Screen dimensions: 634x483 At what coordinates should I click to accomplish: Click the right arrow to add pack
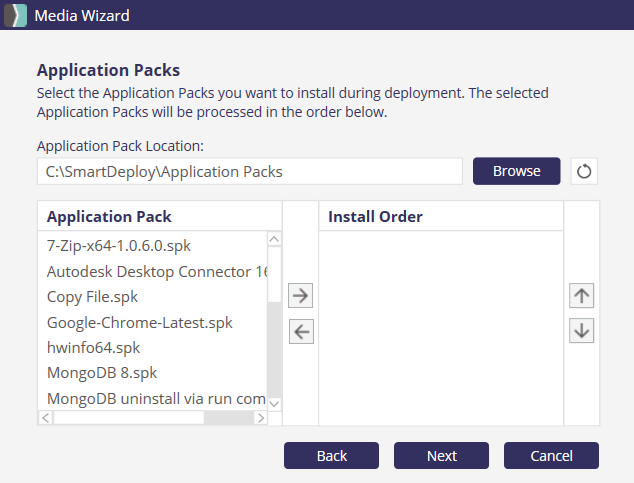301,295
